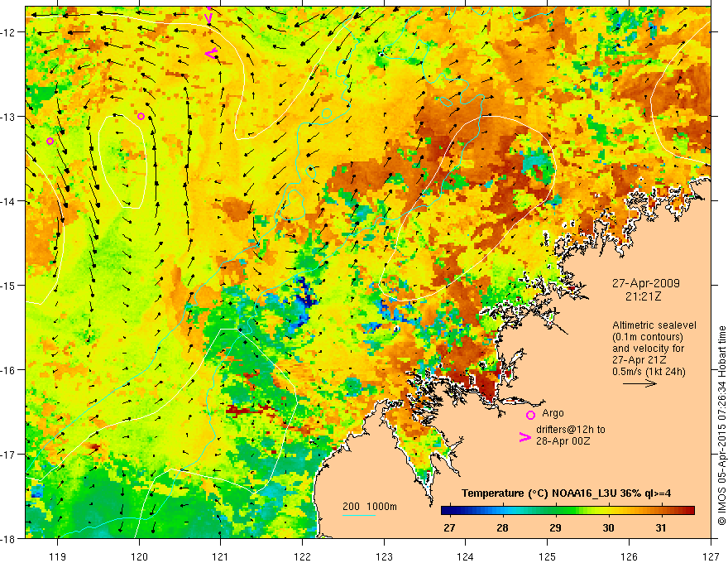The width and height of the screenshot is (728, 563).
Task: Click the latitude axis label '-16'
Action: pyautogui.click(x=8, y=370)
